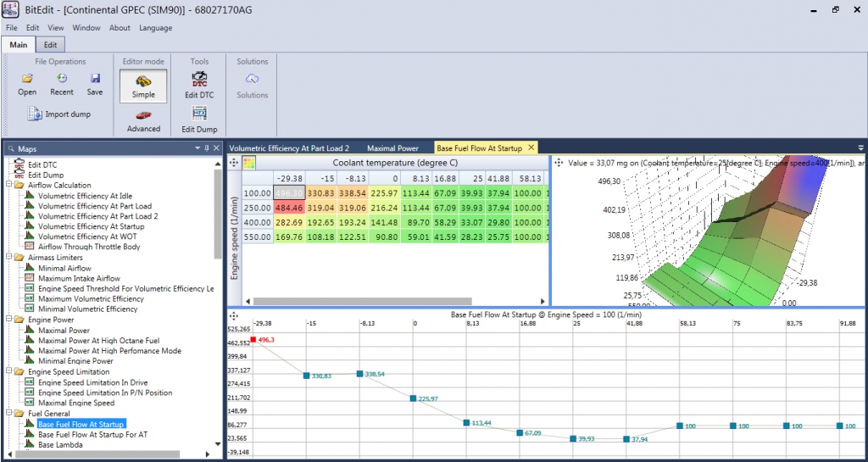868x462 pixels.
Task: Collapse the Engine Power folder
Action: pyautogui.click(x=8, y=320)
